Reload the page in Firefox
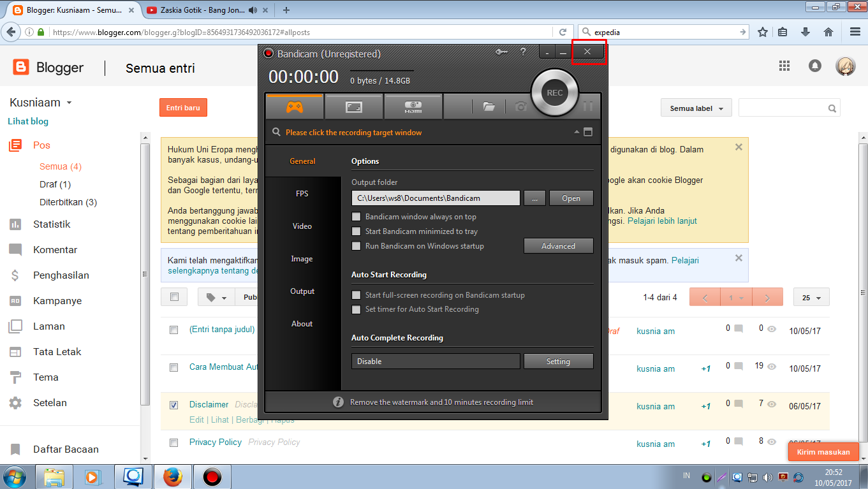This screenshot has height=489, width=868. [563, 32]
